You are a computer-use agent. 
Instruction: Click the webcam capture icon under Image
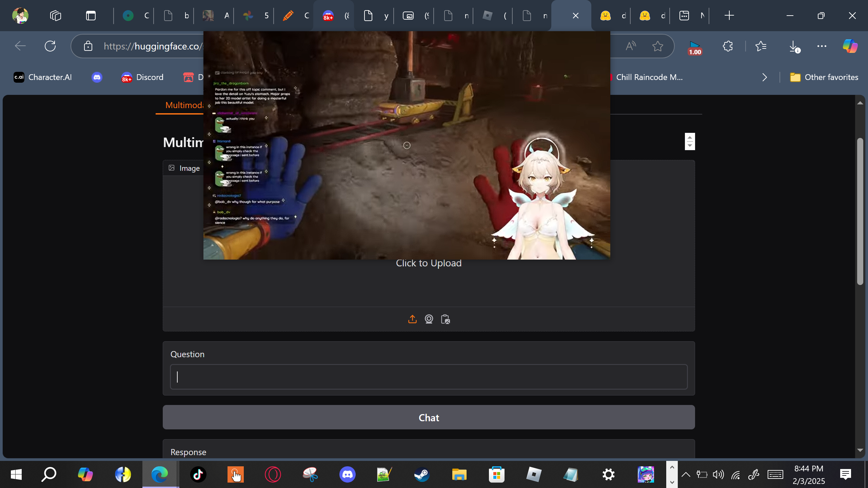coord(429,319)
